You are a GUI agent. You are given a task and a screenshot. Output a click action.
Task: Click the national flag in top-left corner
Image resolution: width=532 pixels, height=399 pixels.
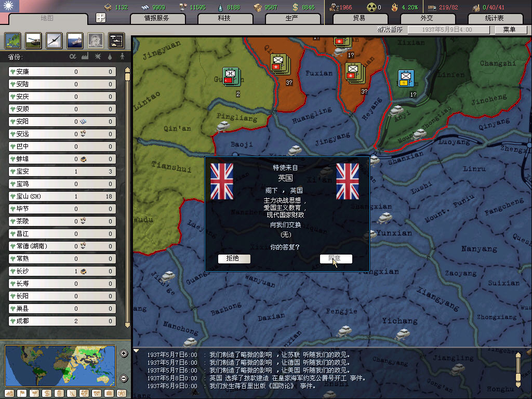(9, 6)
